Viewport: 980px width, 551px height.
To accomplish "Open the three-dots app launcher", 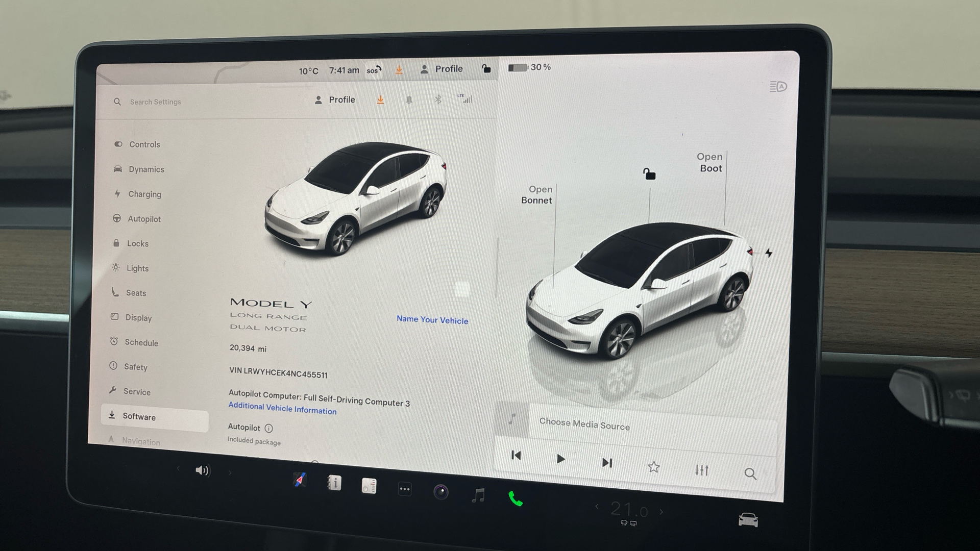I will coord(404,489).
